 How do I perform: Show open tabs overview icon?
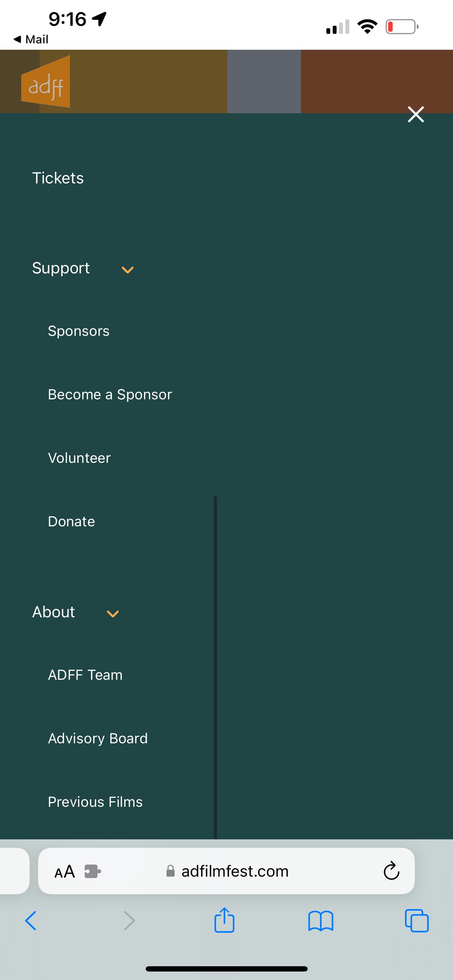click(417, 921)
